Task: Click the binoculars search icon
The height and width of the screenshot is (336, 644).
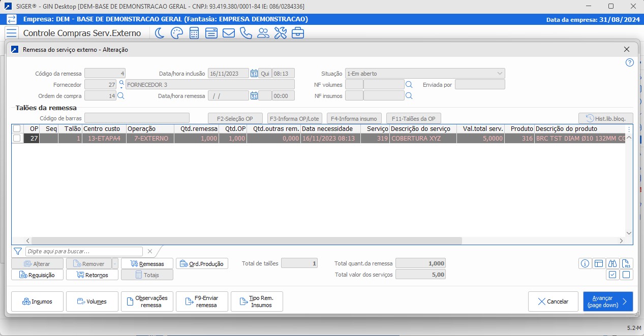Action: coord(613,263)
